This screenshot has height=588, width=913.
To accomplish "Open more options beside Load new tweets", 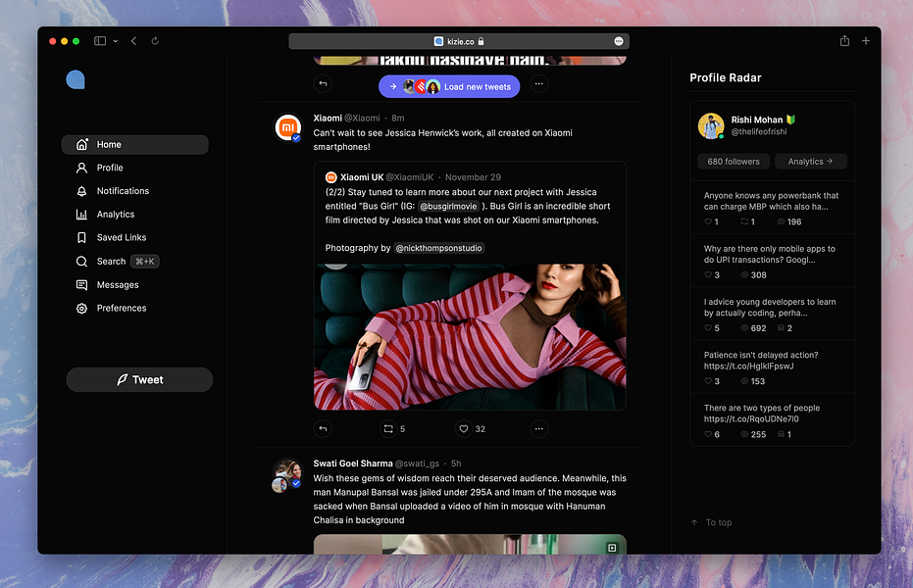I will click(538, 83).
